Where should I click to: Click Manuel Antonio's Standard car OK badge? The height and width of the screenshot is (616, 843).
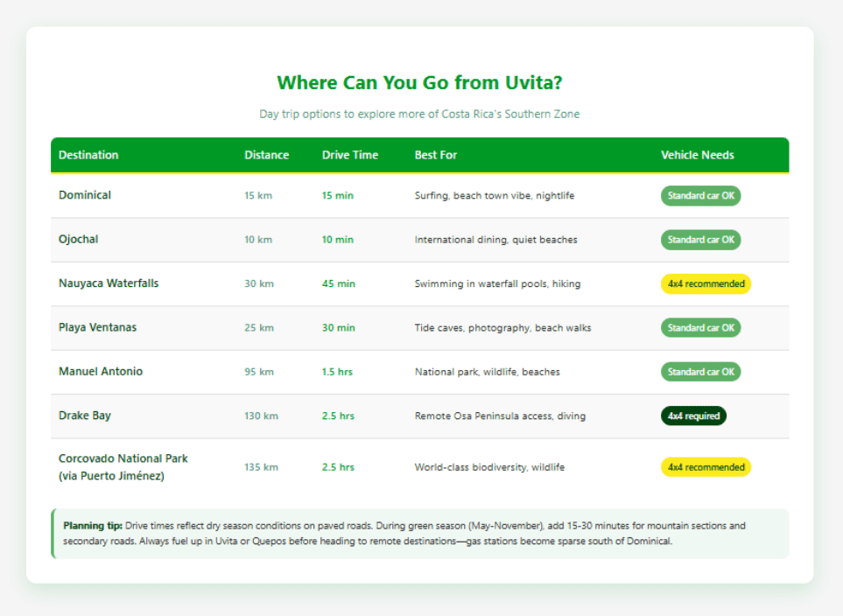[700, 372]
